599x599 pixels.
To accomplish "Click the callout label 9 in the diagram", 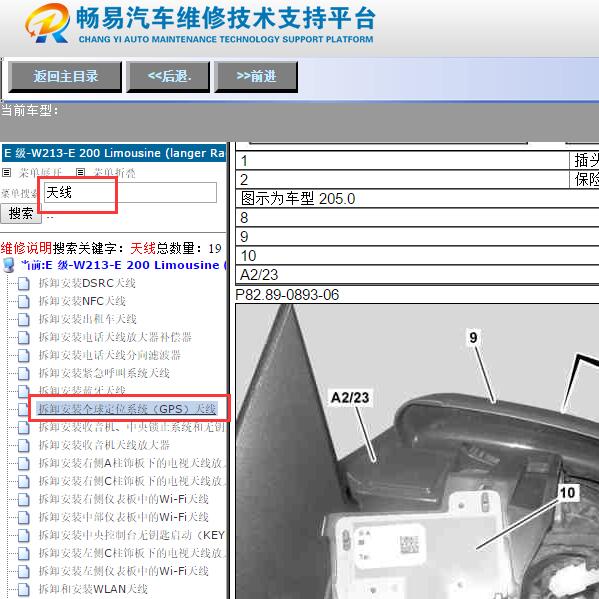I will 473,338.
